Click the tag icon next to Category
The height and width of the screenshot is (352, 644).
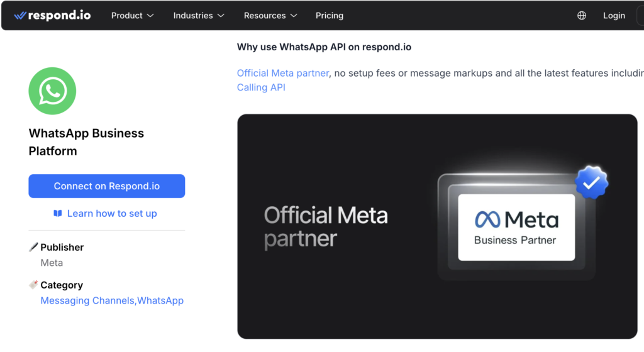tap(33, 285)
